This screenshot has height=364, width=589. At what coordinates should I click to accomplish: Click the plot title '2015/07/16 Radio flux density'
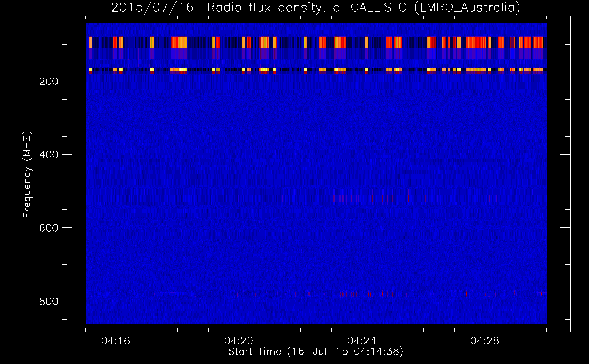click(316, 7)
